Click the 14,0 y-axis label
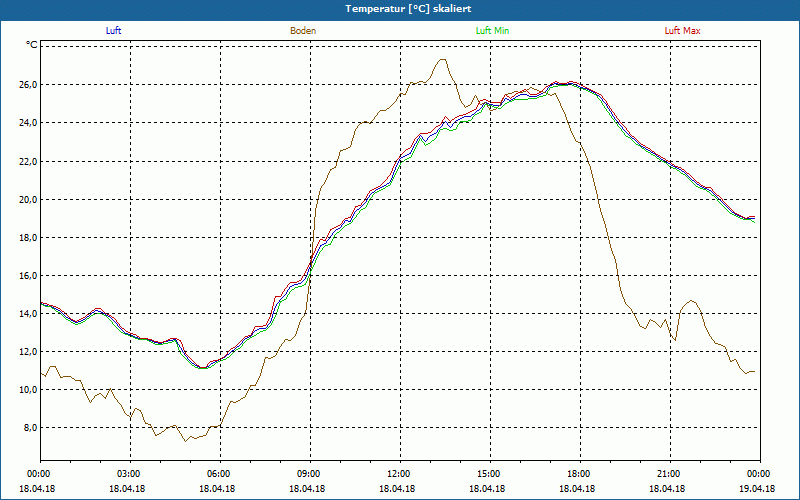Image resolution: width=800 pixels, height=500 pixels. pyautogui.click(x=29, y=314)
